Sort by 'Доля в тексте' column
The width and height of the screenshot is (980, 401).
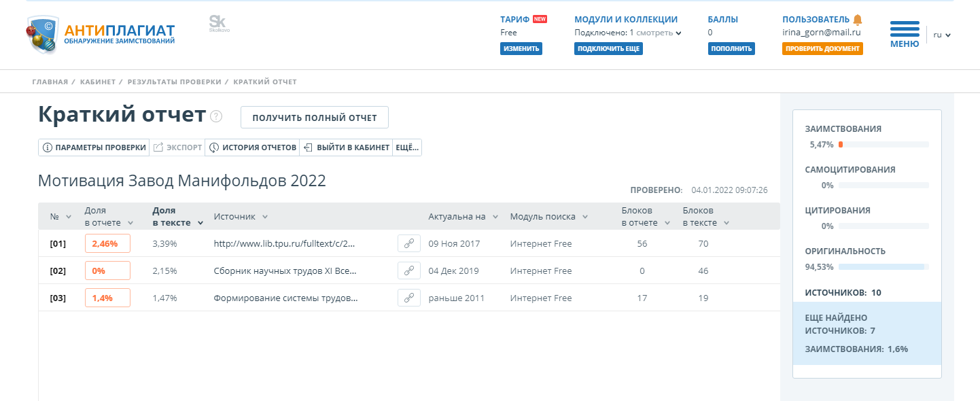[177, 217]
